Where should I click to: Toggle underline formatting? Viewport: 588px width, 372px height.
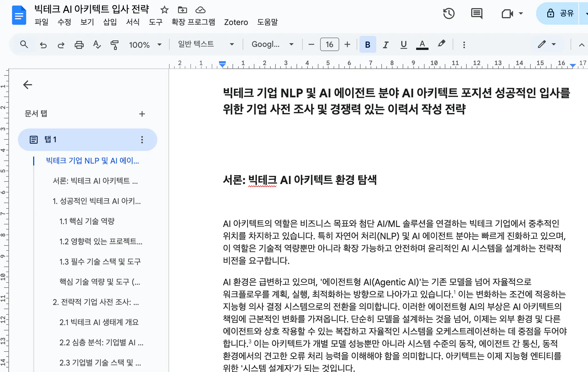click(x=404, y=44)
